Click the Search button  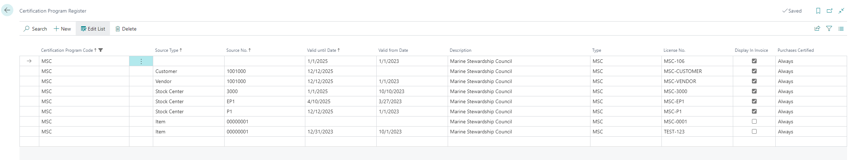(35, 29)
